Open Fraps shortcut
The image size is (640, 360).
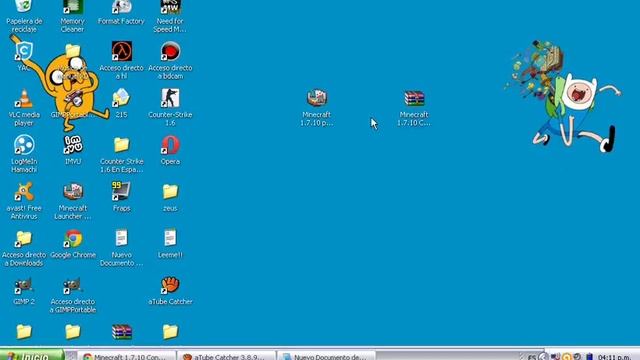coord(121,197)
